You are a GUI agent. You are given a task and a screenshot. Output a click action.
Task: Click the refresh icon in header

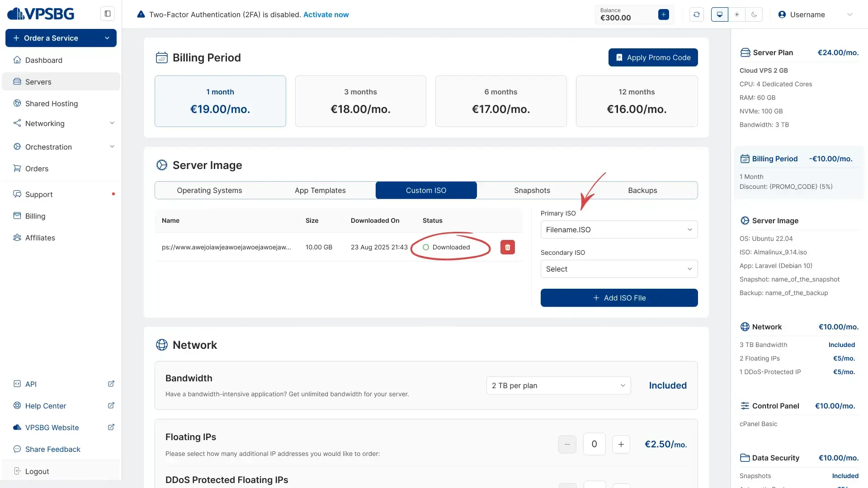[x=696, y=14]
